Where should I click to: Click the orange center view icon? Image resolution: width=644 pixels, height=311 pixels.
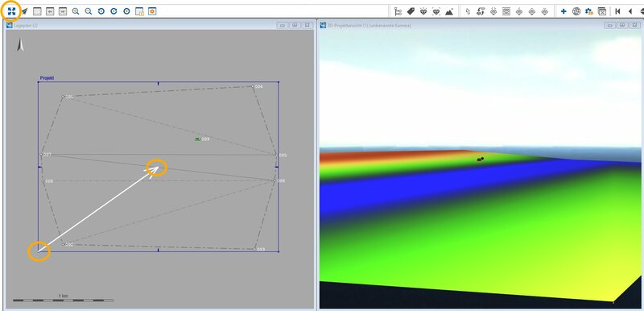pyautogui.click(x=152, y=11)
